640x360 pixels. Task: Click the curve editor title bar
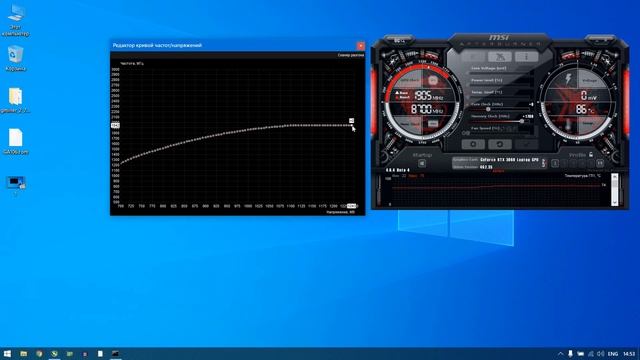[x=233, y=45]
